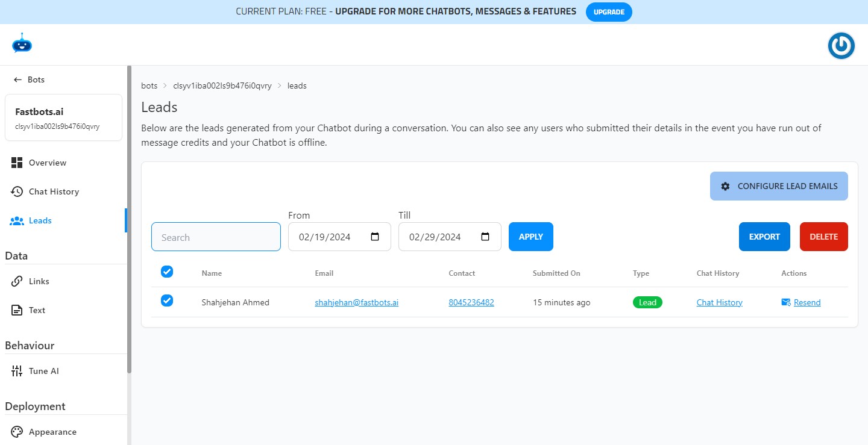Go back to Bots list
Viewport: 868px width, 445px height.
29,79
